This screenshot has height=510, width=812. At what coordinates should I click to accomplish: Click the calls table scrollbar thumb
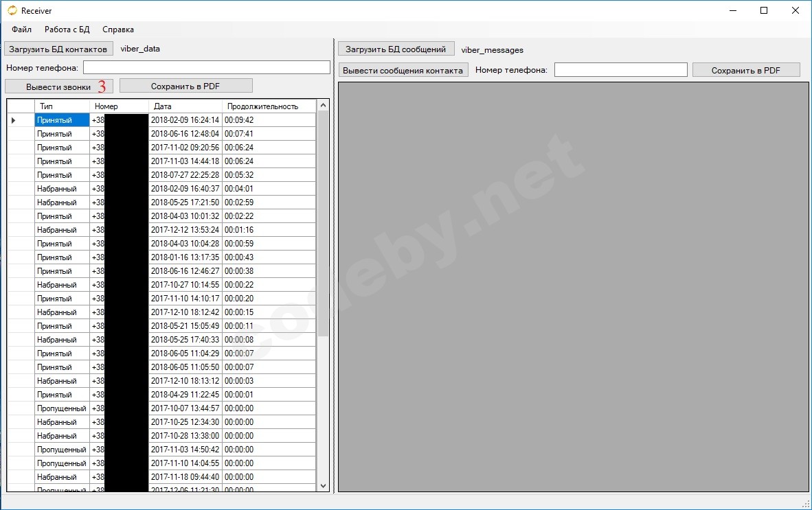click(323, 224)
